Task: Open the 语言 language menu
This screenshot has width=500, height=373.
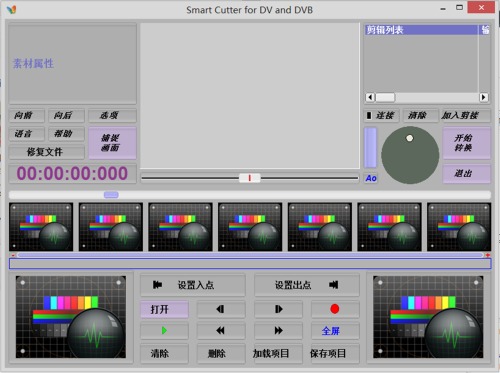Action: 27,134
